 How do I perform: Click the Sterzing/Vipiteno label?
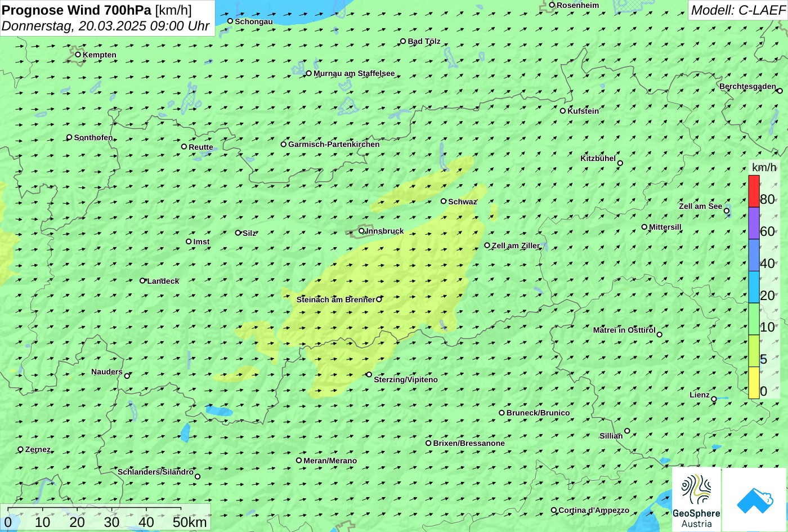coord(406,379)
